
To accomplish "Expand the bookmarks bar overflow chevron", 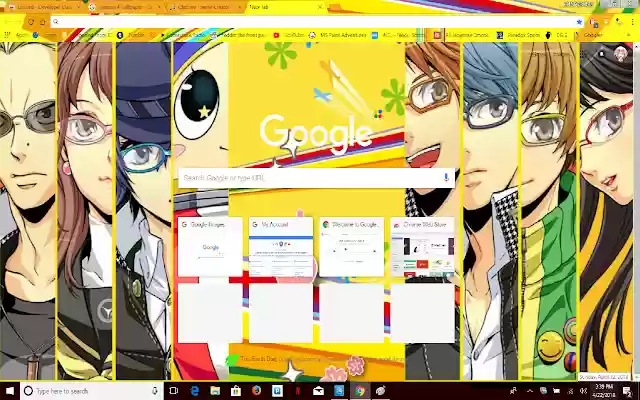I will pos(629,36).
